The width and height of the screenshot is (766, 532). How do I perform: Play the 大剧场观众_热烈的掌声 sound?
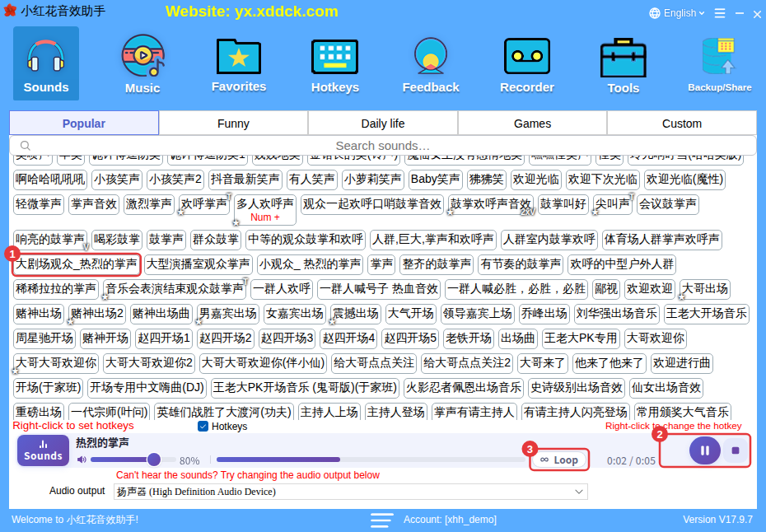coord(77,264)
